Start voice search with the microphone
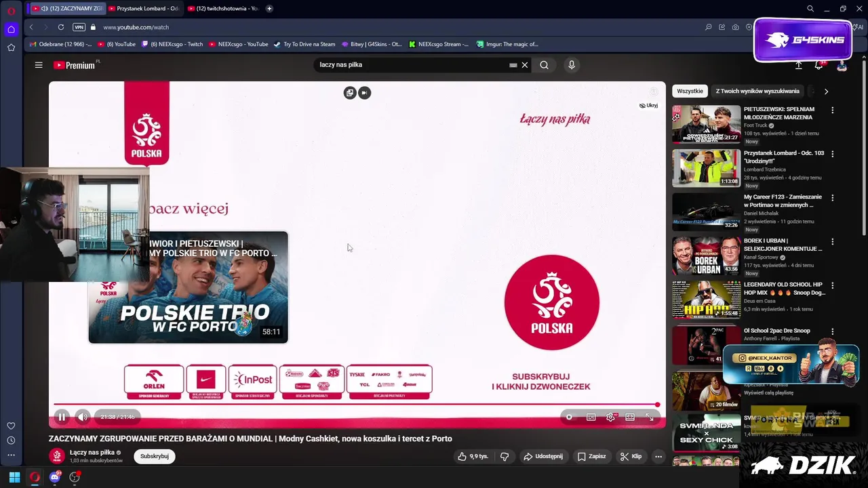The height and width of the screenshot is (488, 868). tap(572, 65)
